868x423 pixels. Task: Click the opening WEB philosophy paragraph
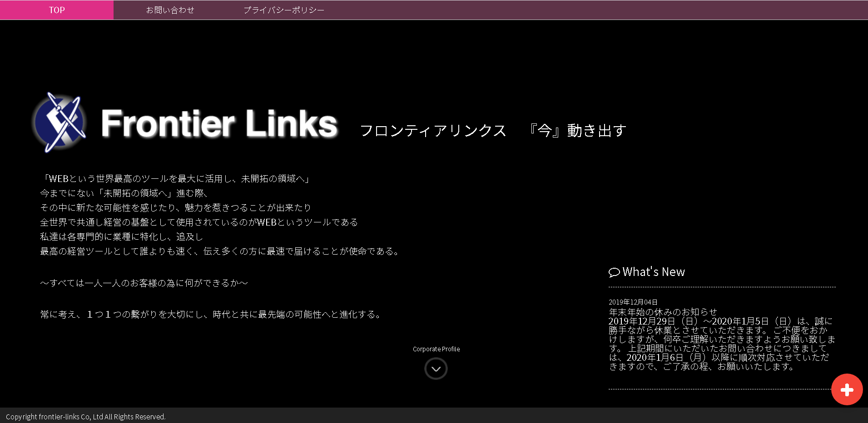(176, 179)
